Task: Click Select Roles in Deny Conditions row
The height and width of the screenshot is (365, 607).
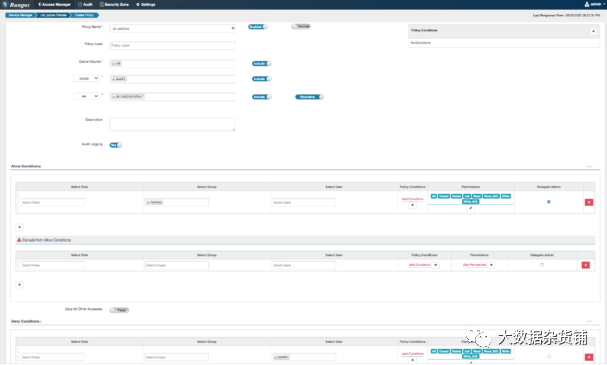Action: click(x=53, y=357)
